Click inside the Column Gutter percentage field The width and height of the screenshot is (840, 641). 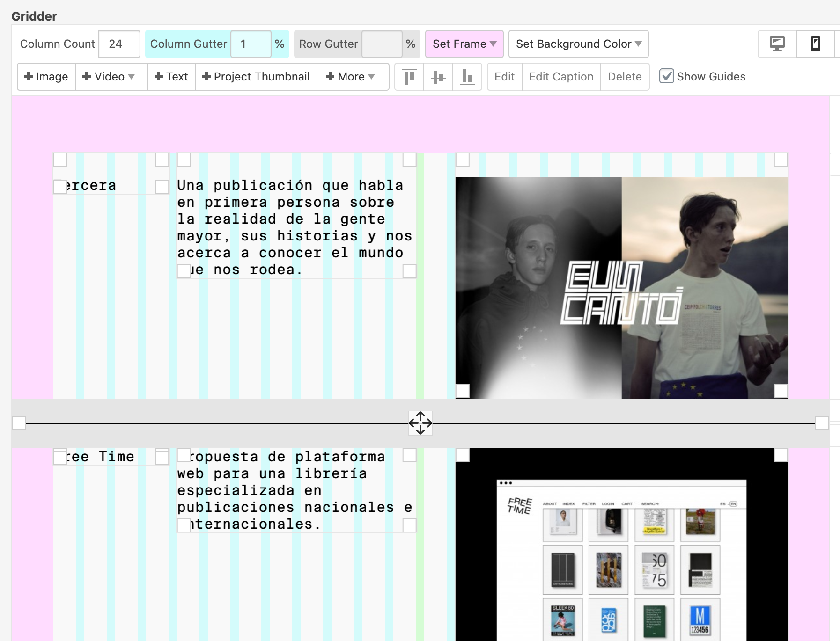coord(251,44)
